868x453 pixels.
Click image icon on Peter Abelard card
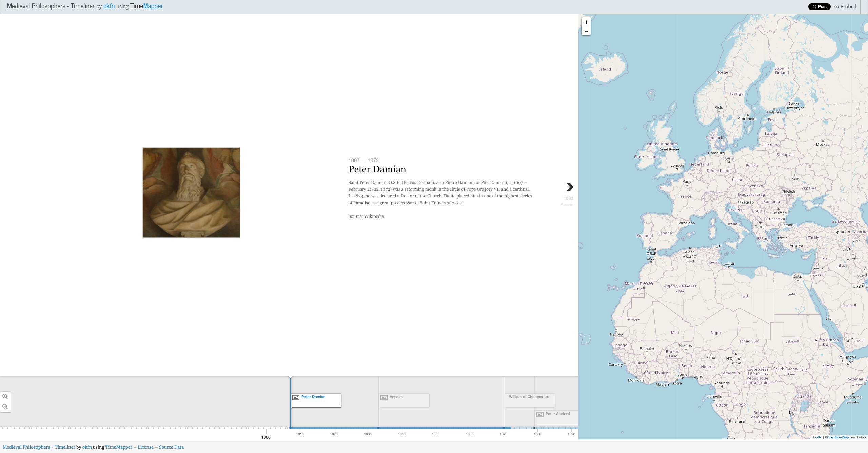coord(540,414)
